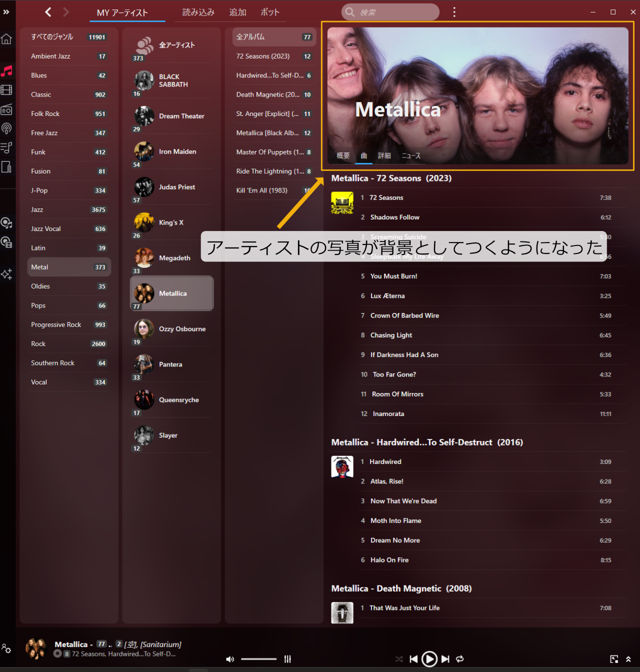
Task: Toggle repeat playback
Action: click(x=460, y=659)
